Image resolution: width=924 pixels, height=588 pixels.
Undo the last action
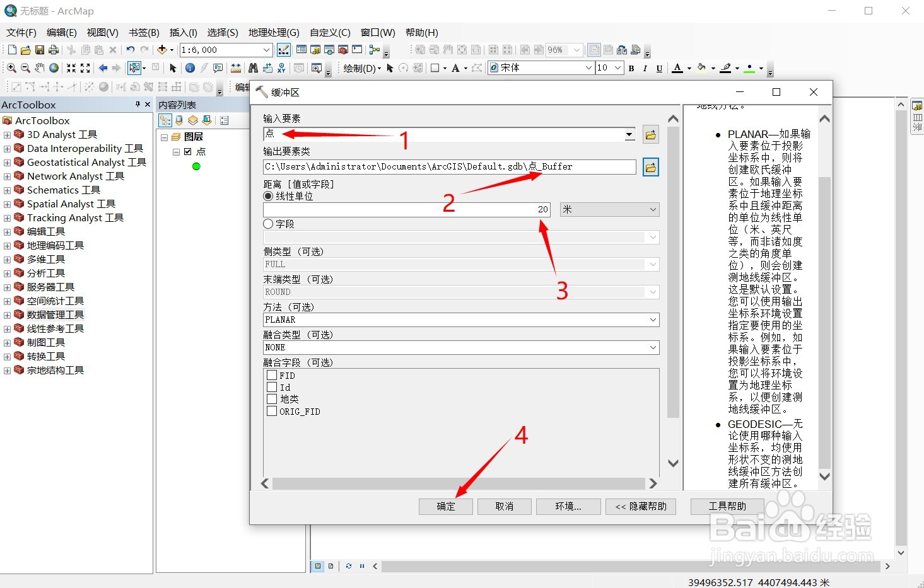[x=130, y=50]
